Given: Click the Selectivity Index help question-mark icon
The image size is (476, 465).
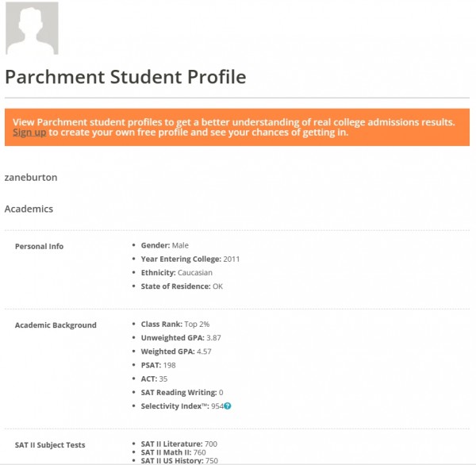Looking at the screenshot, I should click(228, 405).
